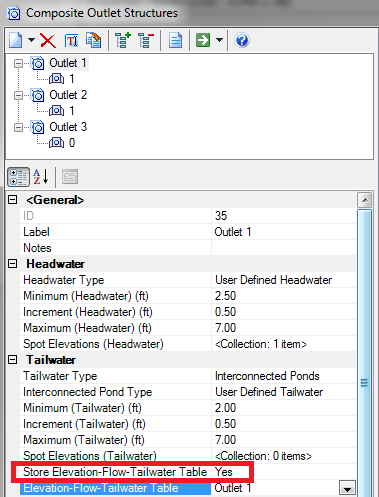
Task: Select the Interconnected Pond Type label
Action: [x=88, y=392]
